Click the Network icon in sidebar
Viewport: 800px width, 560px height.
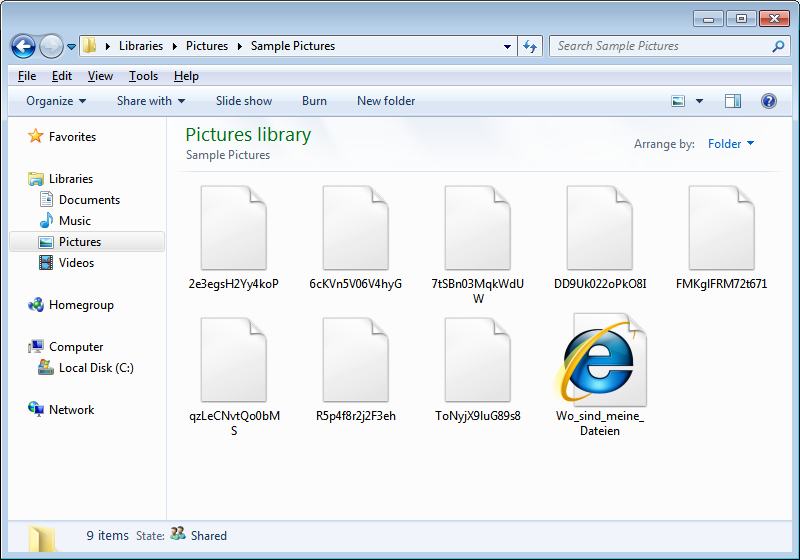pyautogui.click(x=36, y=410)
